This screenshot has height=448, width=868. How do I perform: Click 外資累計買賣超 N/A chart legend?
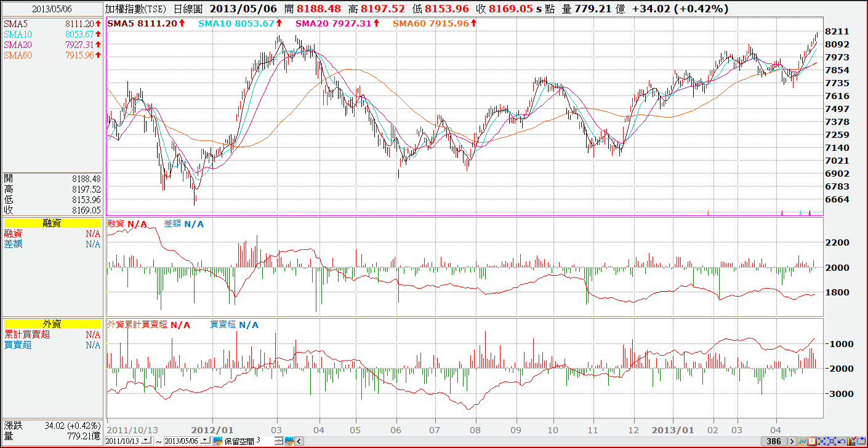point(148,324)
